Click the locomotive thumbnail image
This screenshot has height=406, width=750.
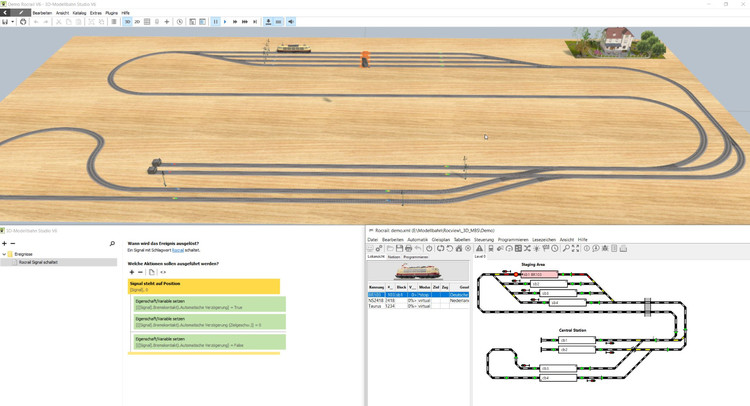tap(417, 271)
